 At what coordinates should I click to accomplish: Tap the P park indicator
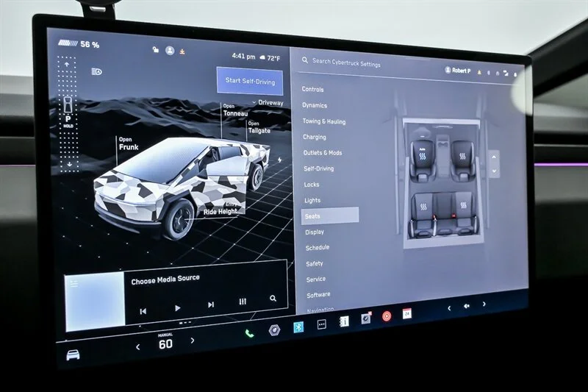click(68, 119)
